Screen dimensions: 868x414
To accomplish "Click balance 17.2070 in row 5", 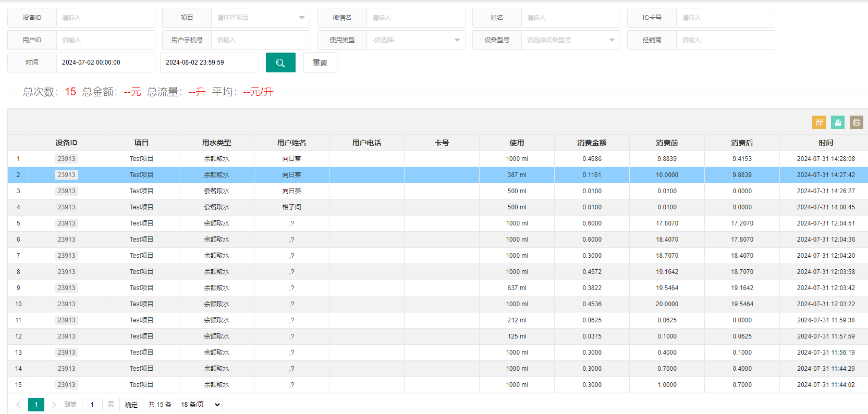I will coord(742,223).
